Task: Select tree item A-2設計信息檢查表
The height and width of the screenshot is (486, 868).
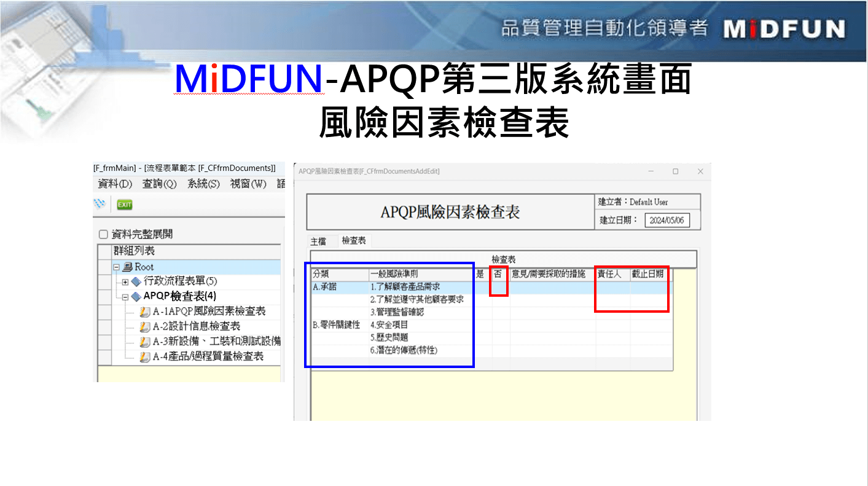Action: coord(197,326)
